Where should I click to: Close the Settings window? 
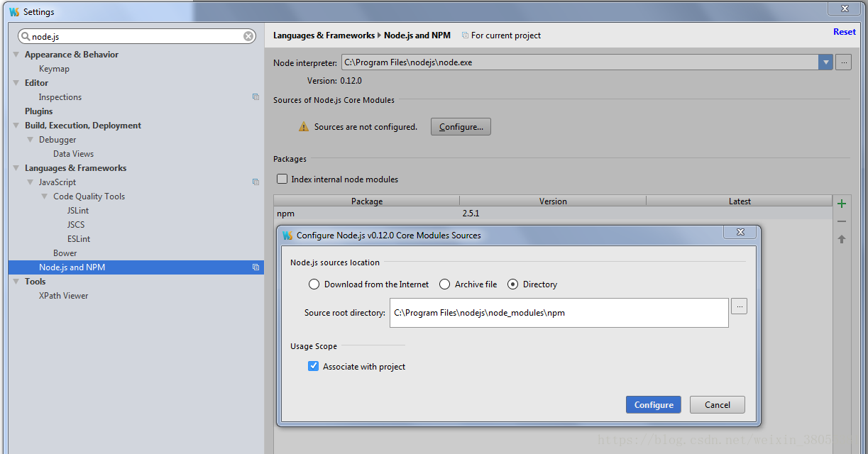click(x=845, y=9)
